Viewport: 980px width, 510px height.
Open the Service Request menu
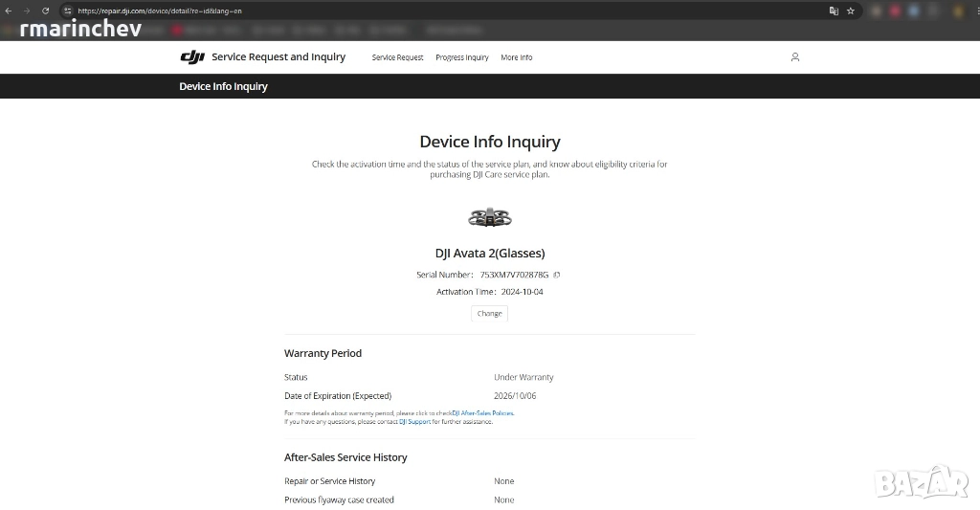(397, 57)
